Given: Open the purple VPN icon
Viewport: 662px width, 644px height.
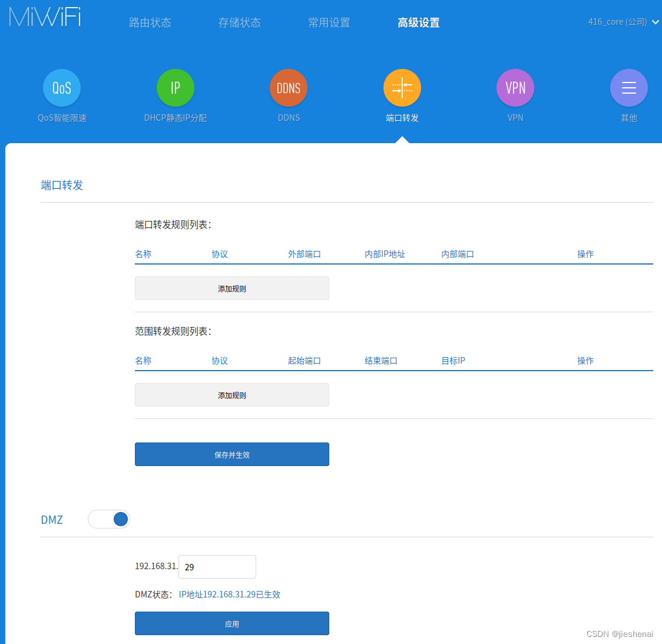Looking at the screenshot, I should pyautogui.click(x=515, y=88).
